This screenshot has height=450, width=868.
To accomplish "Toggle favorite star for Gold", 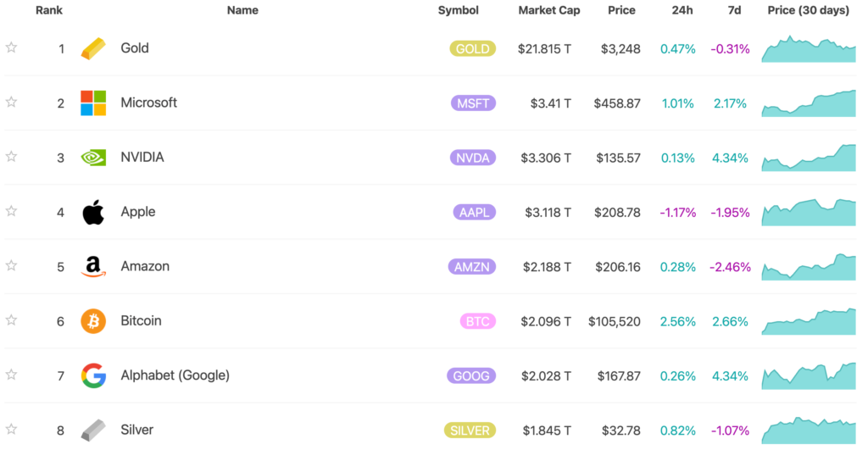I will click(x=11, y=47).
